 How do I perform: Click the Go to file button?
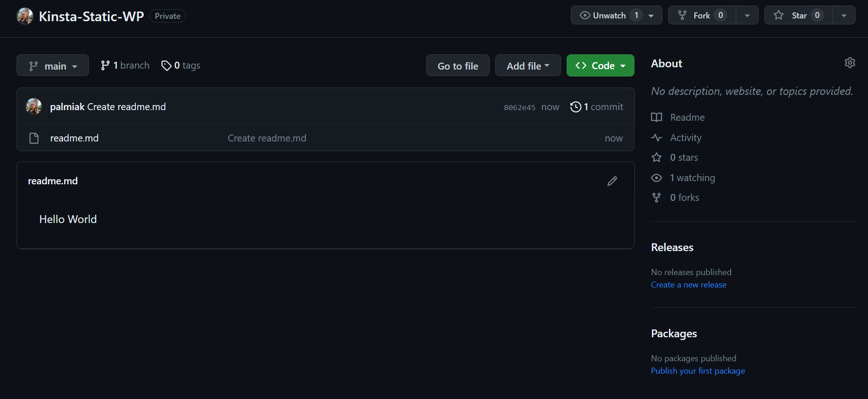tap(457, 65)
